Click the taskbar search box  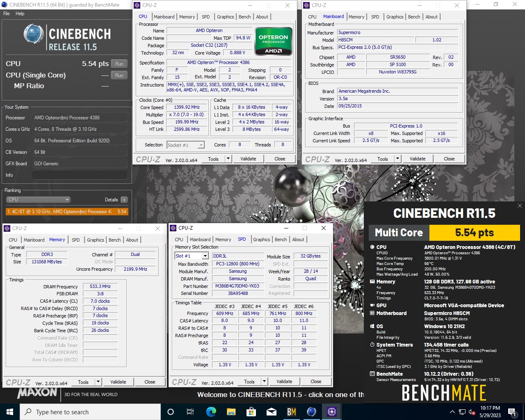click(90, 412)
